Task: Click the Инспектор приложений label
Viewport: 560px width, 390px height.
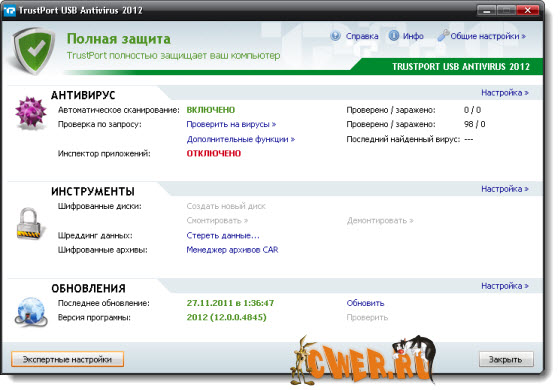Action: [x=104, y=154]
